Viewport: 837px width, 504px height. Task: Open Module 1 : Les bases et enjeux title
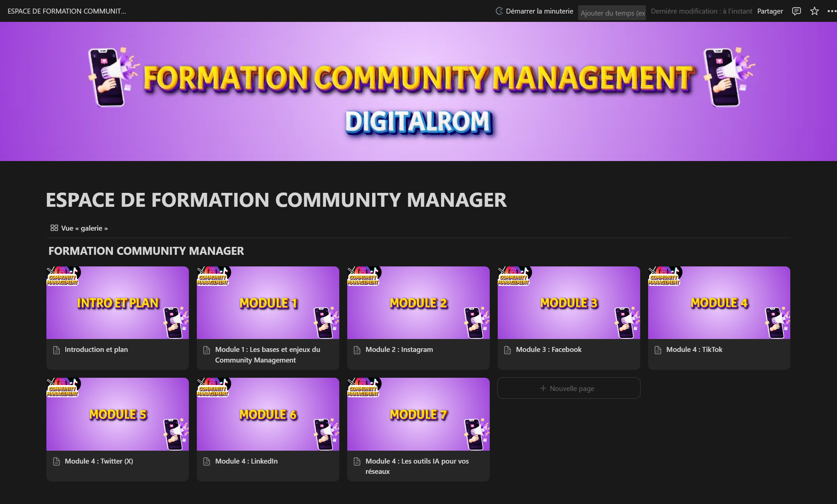pyautogui.click(x=268, y=355)
